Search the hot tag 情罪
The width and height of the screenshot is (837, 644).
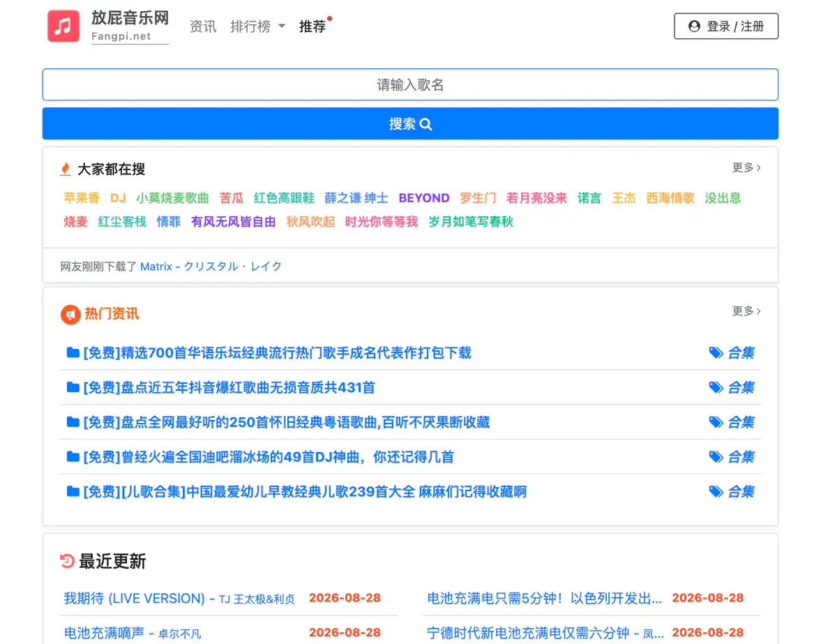169,222
